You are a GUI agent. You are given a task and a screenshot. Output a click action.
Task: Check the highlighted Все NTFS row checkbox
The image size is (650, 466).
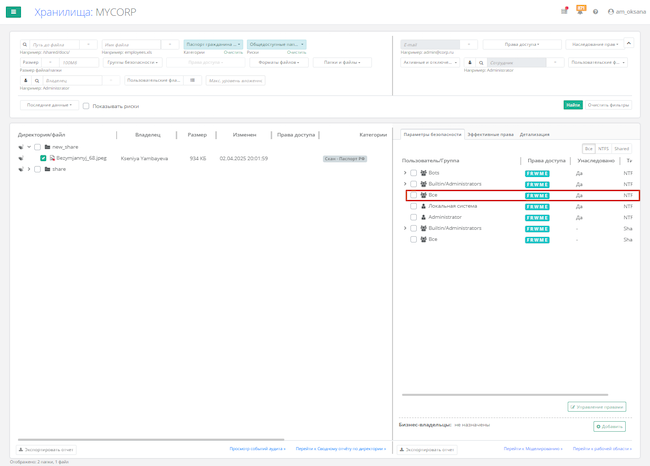click(x=413, y=195)
